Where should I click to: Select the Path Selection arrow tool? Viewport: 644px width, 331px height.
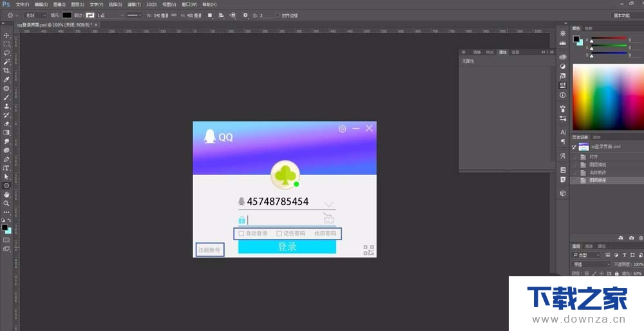point(6,176)
